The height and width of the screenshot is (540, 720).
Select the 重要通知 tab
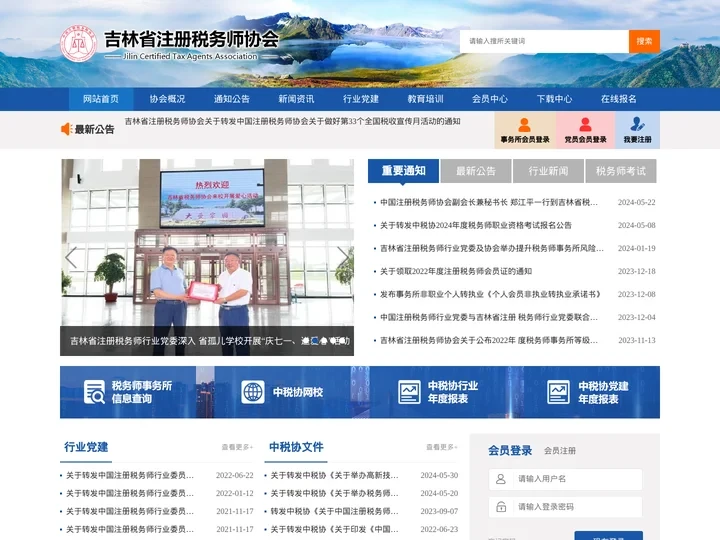pyautogui.click(x=404, y=171)
